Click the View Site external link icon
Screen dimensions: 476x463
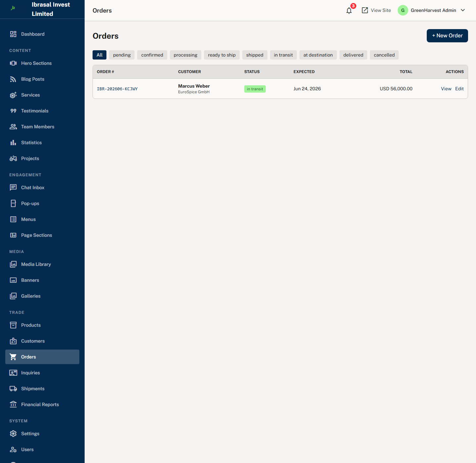(365, 10)
